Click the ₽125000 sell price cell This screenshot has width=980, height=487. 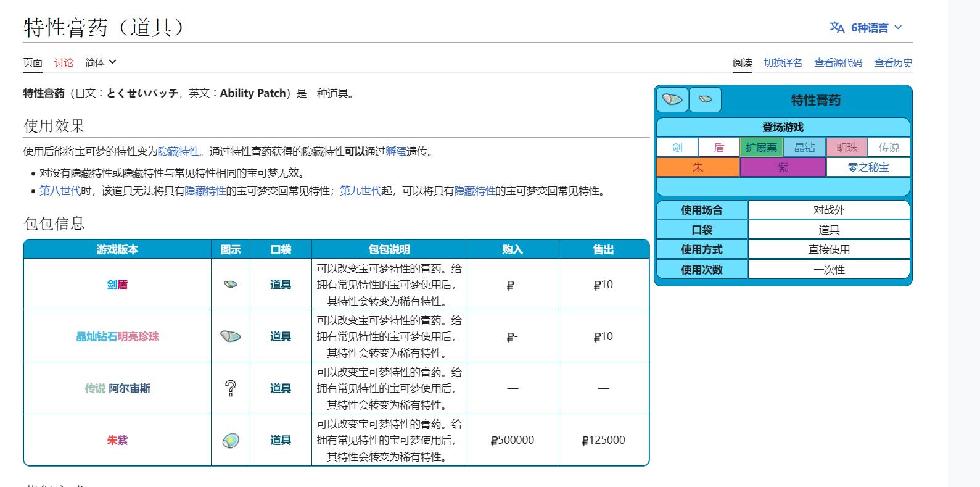tap(603, 440)
